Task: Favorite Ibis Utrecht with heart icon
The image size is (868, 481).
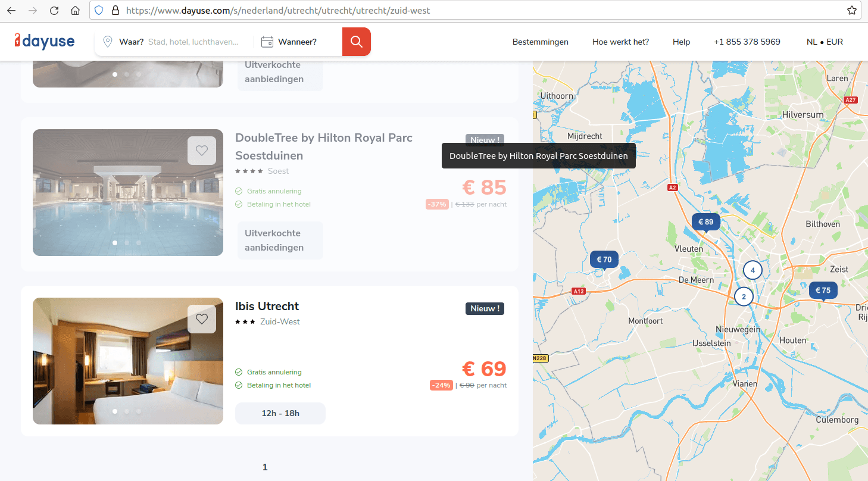Action: (202, 319)
